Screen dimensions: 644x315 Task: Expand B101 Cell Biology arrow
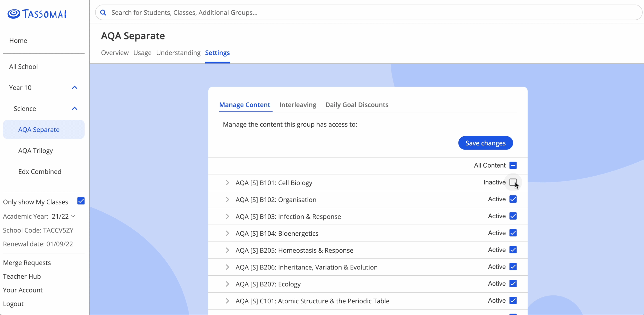click(x=227, y=183)
